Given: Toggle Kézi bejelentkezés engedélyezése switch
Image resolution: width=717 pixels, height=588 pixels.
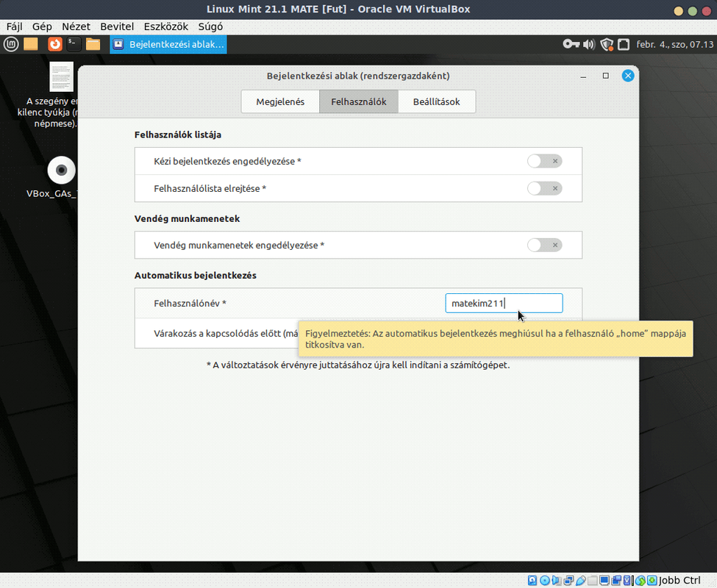Looking at the screenshot, I should [x=544, y=161].
